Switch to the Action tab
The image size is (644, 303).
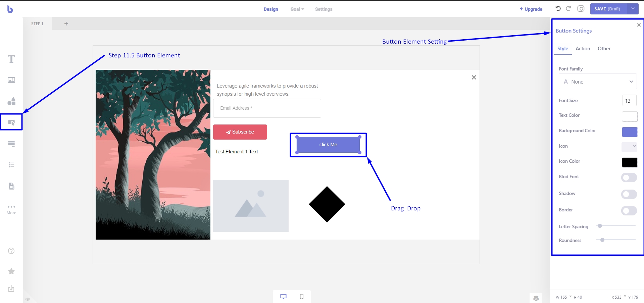tap(583, 49)
